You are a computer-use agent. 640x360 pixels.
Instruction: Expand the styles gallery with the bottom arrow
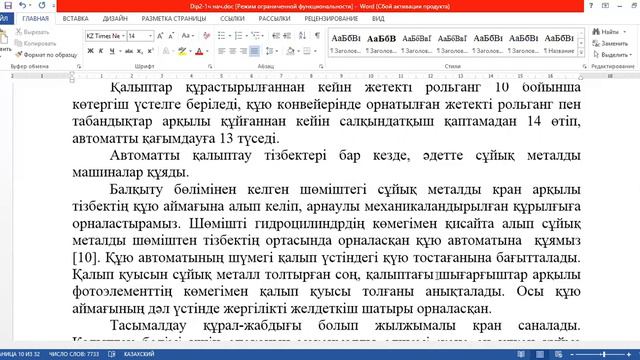[581, 52]
